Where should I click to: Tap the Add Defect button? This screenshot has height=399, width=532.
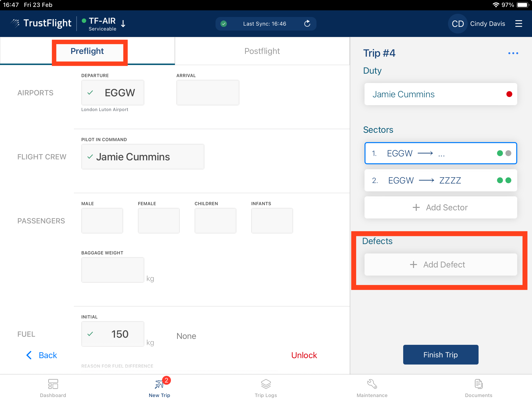tap(440, 265)
